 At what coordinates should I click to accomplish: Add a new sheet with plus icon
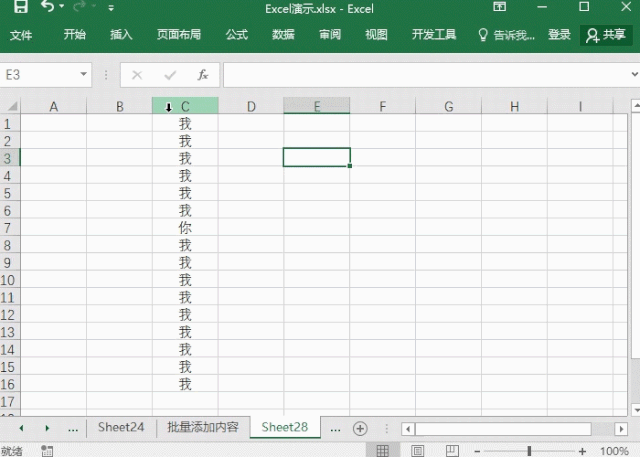point(360,428)
